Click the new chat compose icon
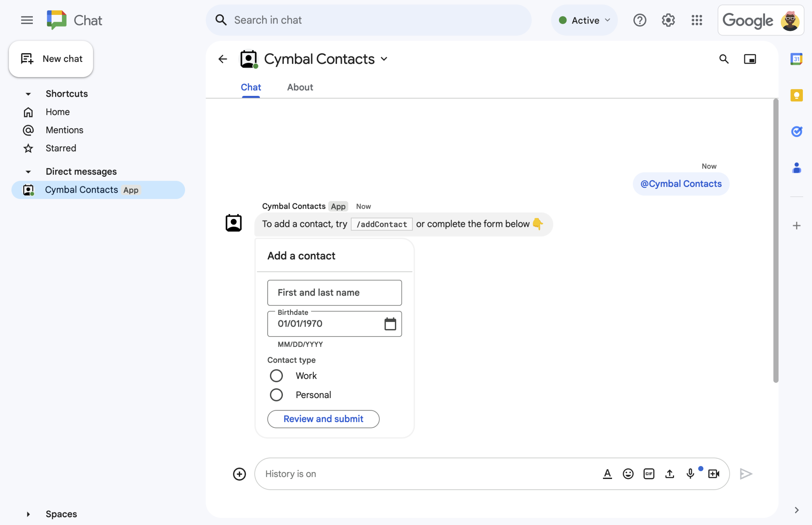Screen dimensions: 812x525 [26, 58]
